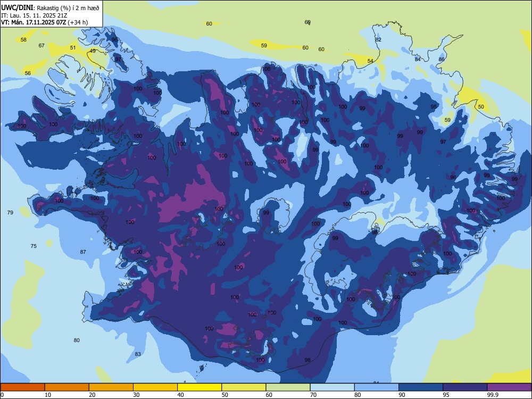Viewport: 532px width, 399px height.
Task: Click the map value 69 offshore north
Action: (x=307, y=22)
